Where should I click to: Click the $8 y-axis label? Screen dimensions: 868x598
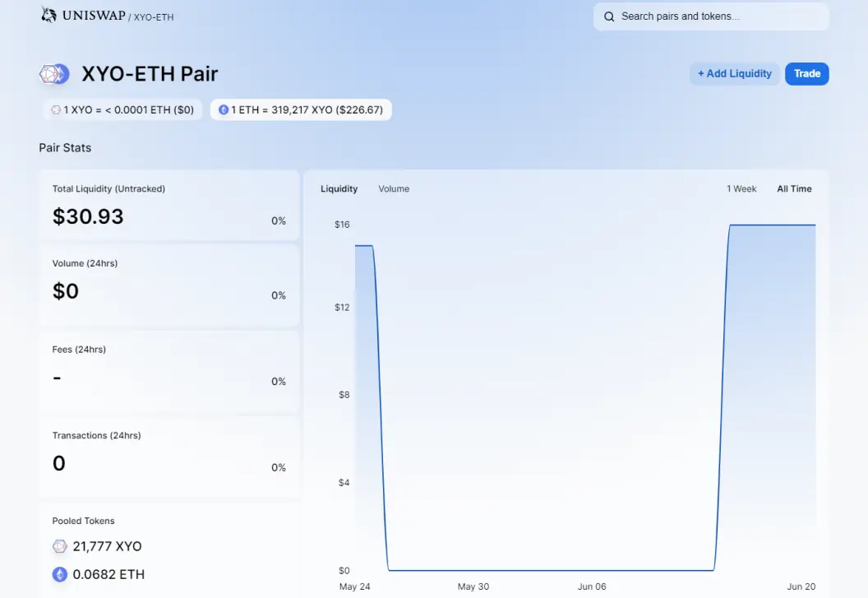[x=344, y=395]
